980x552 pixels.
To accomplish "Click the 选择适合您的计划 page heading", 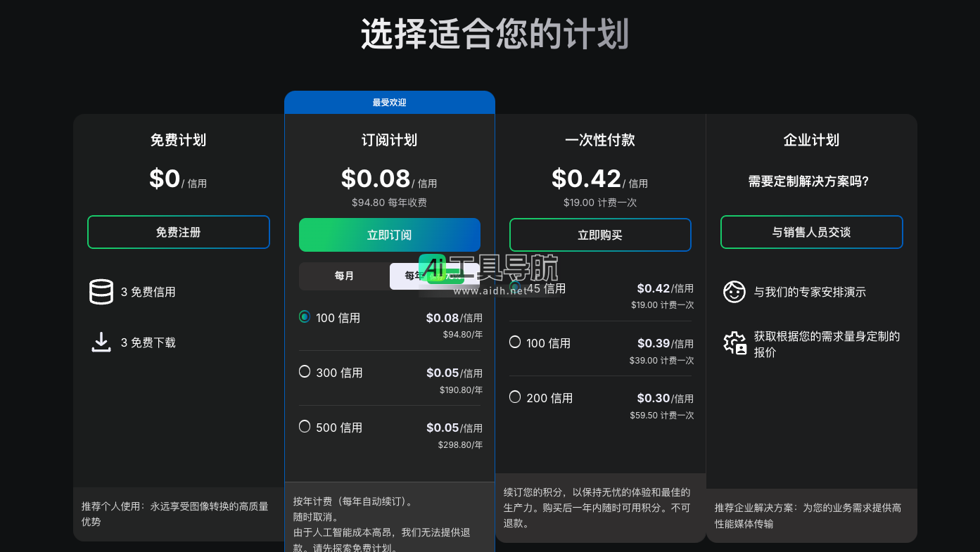I will click(494, 34).
